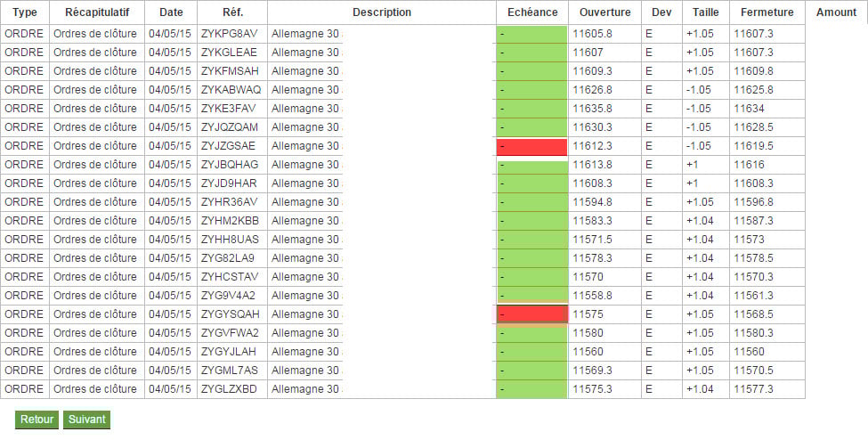
Task: Click the Suivant button
Action: click(x=87, y=420)
